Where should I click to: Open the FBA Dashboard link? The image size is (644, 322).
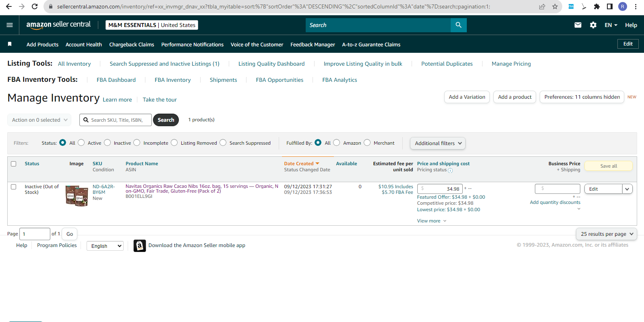(x=116, y=80)
